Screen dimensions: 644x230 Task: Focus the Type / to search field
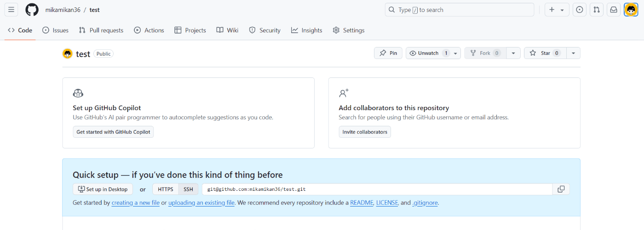pyautogui.click(x=460, y=10)
